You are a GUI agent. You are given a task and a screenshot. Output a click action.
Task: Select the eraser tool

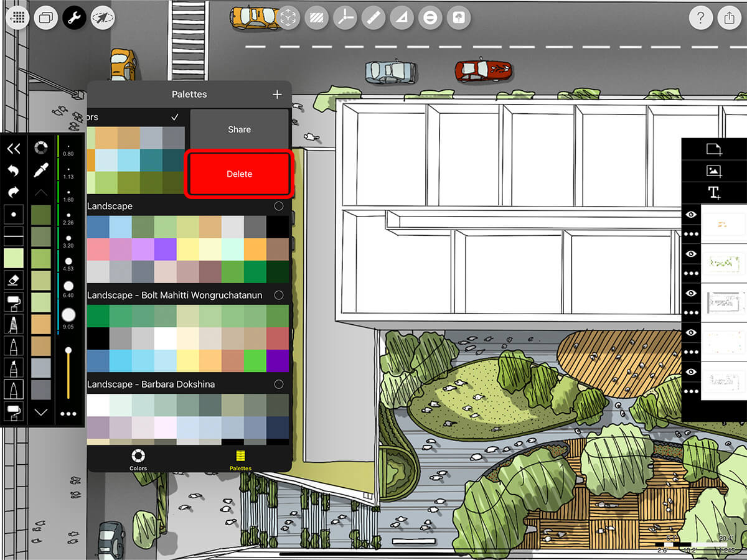14,280
